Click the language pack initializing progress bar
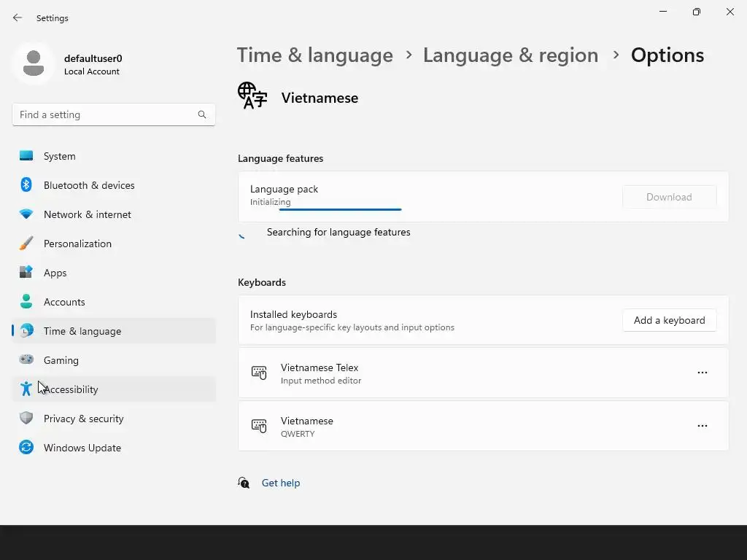 [340, 209]
